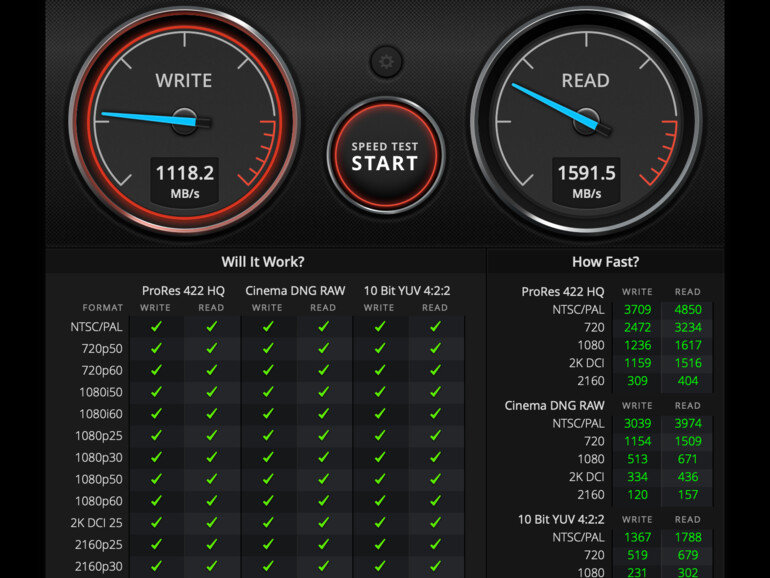Click the Will It Work? heading
This screenshot has width=770, height=578.
(263, 262)
